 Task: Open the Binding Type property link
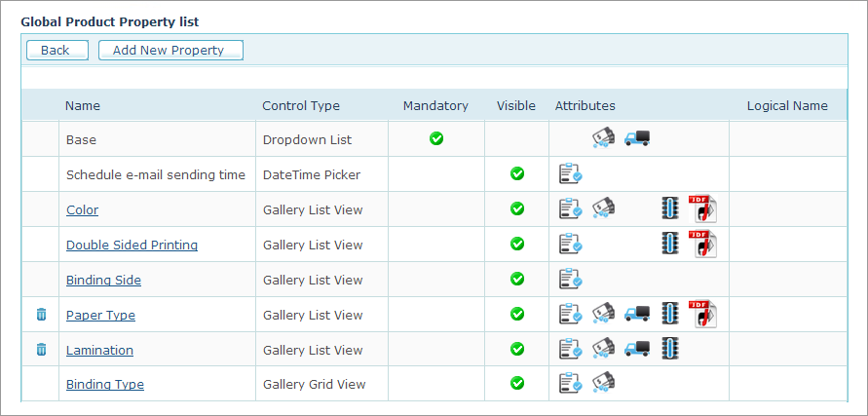tap(104, 385)
